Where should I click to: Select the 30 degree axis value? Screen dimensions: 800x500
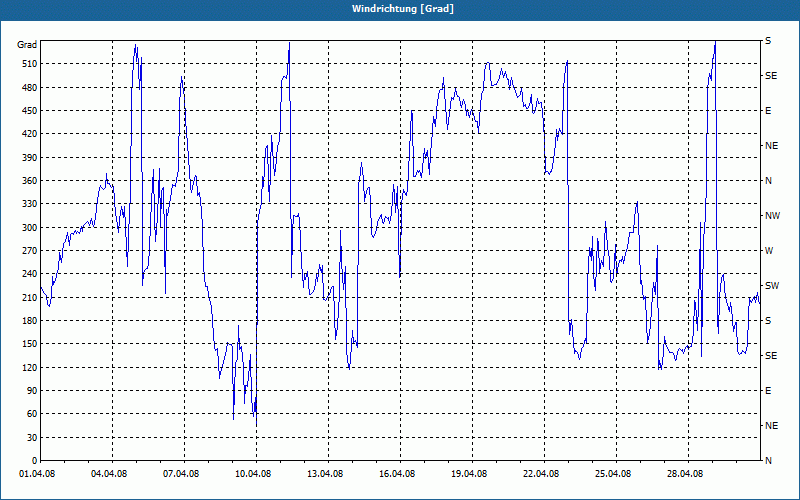[32, 438]
